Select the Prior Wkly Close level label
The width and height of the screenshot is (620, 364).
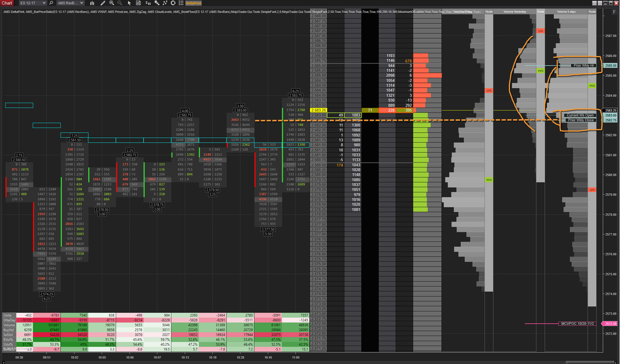tap(581, 120)
